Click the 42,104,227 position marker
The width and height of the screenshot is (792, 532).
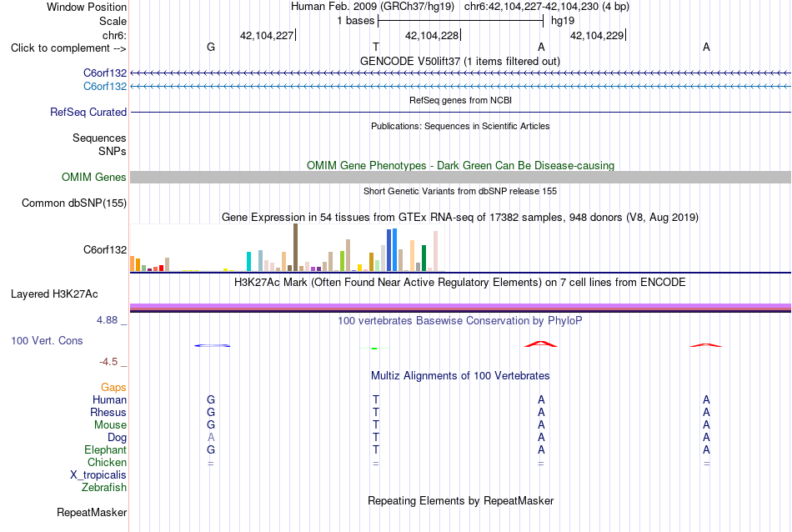[x=267, y=35]
